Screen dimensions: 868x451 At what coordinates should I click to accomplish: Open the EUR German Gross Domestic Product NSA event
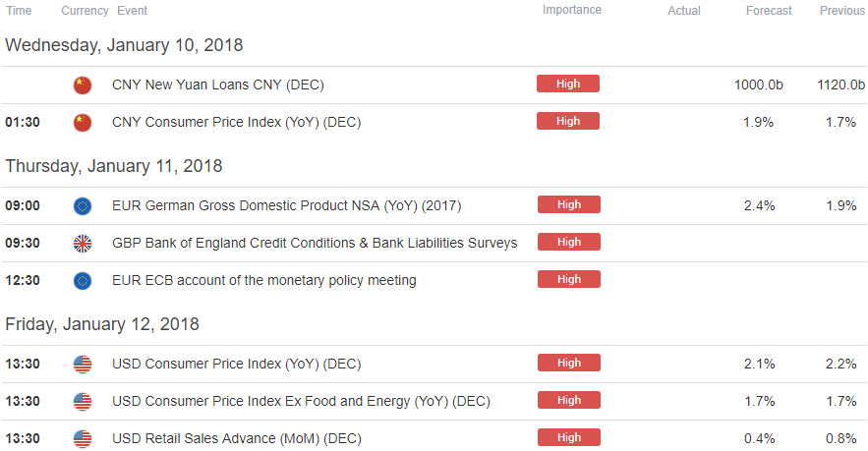tap(286, 206)
